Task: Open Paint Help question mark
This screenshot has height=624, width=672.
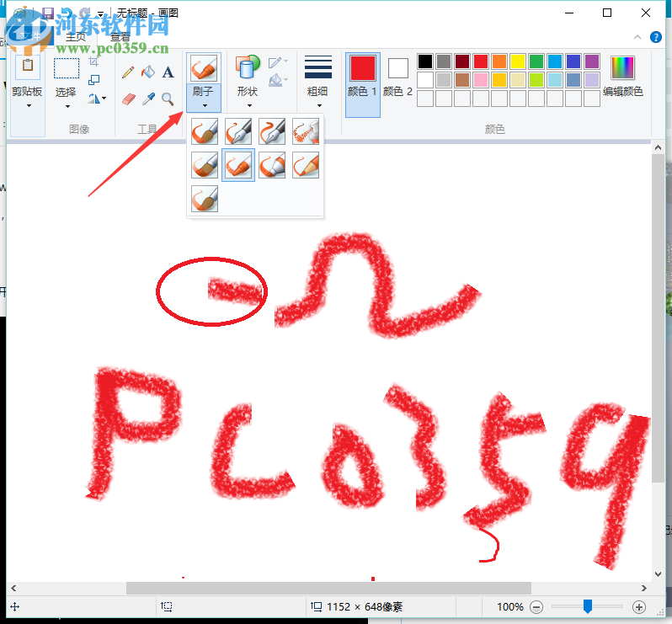Action: (x=656, y=37)
